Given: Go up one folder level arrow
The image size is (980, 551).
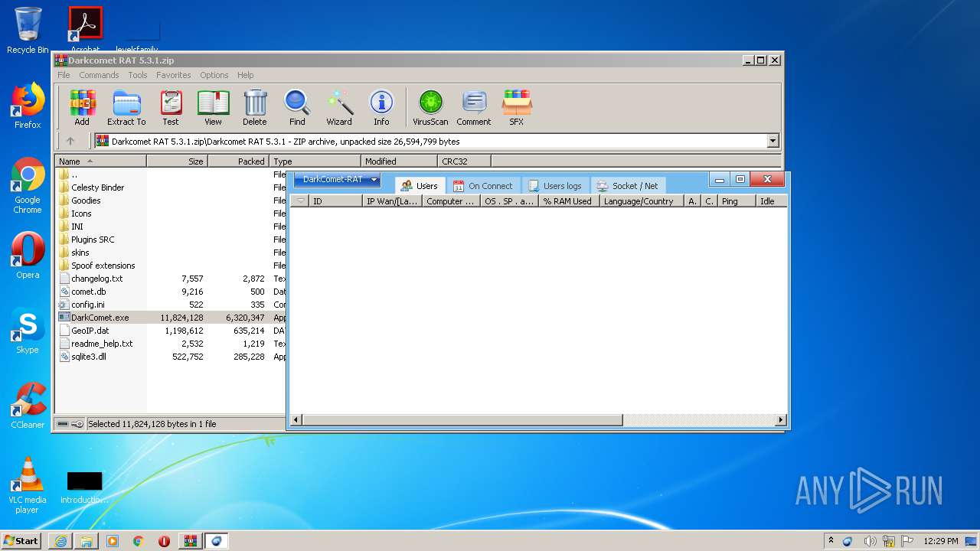Looking at the screenshot, I should tap(70, 141).
